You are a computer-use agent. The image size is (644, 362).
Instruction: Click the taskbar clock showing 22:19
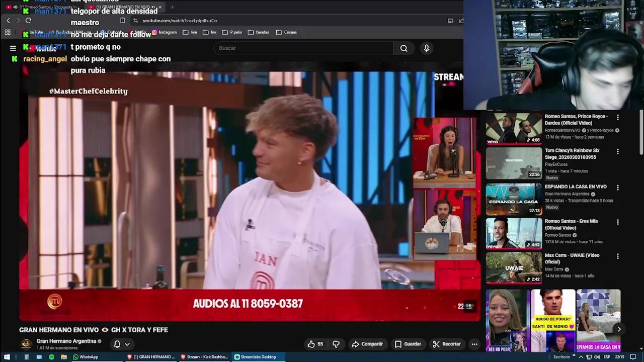click(620, 357)
